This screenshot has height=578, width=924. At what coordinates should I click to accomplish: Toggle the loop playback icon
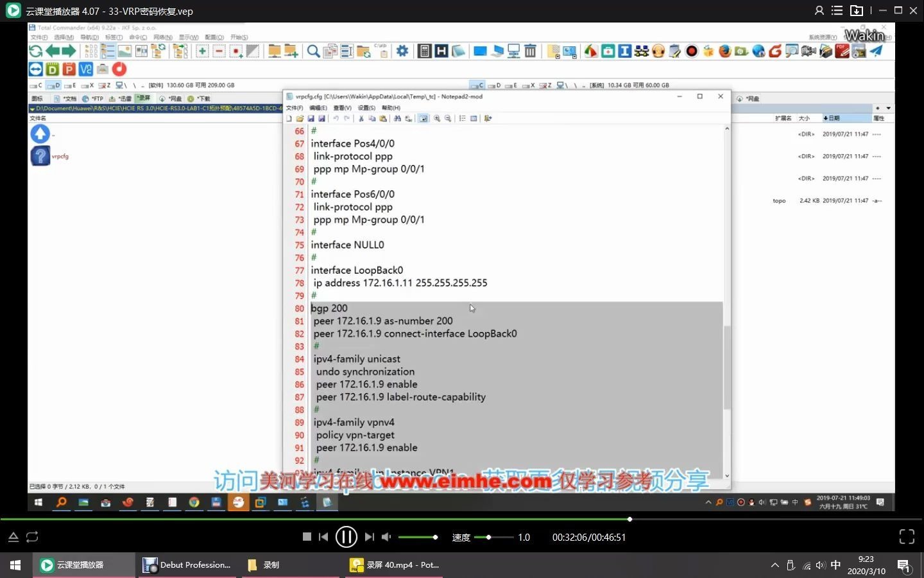point(32,537)
